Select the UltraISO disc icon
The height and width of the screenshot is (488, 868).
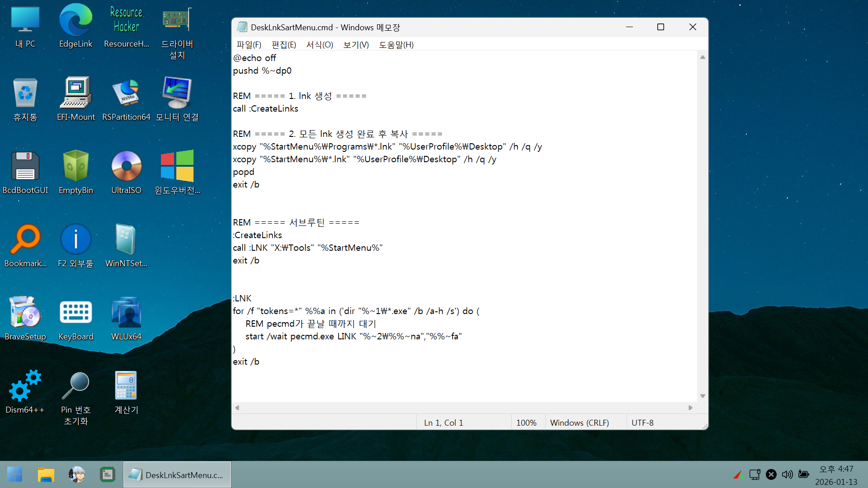coord(127,167)
